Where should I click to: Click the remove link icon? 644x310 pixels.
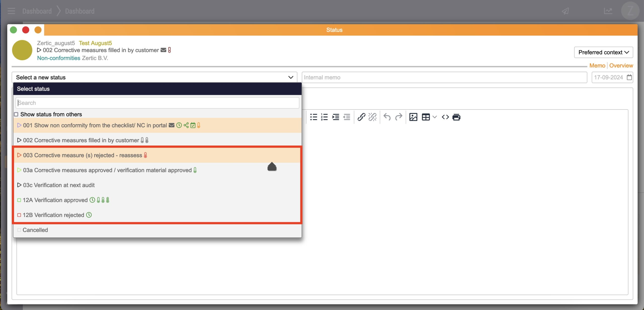(372, 117)
